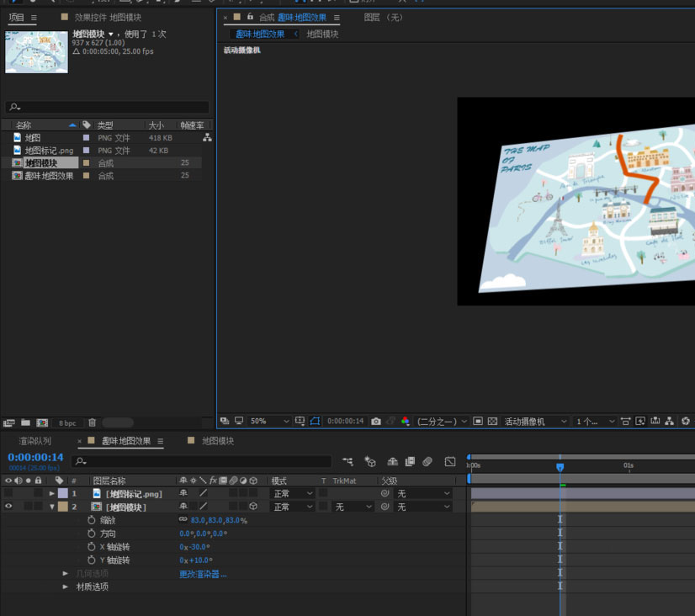Toggle 3D layer switch on 地图模块
695x616 pixels.
click(x=253, y=506)
